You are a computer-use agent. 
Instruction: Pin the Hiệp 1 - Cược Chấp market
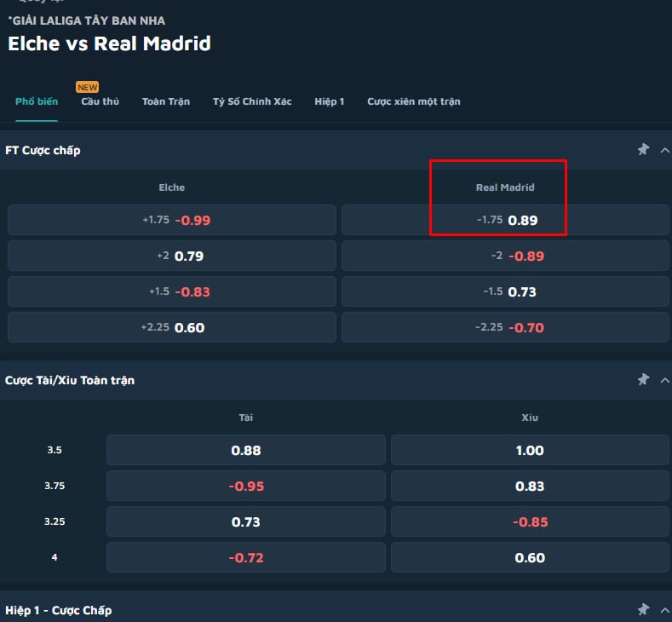(x=643, y=609)
